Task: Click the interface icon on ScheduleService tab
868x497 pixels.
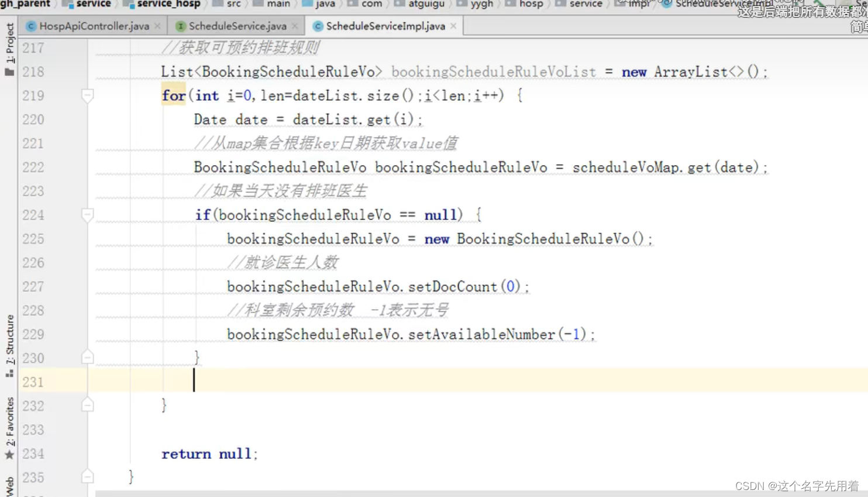Action: pyautogui.click(x=181, y=26)
